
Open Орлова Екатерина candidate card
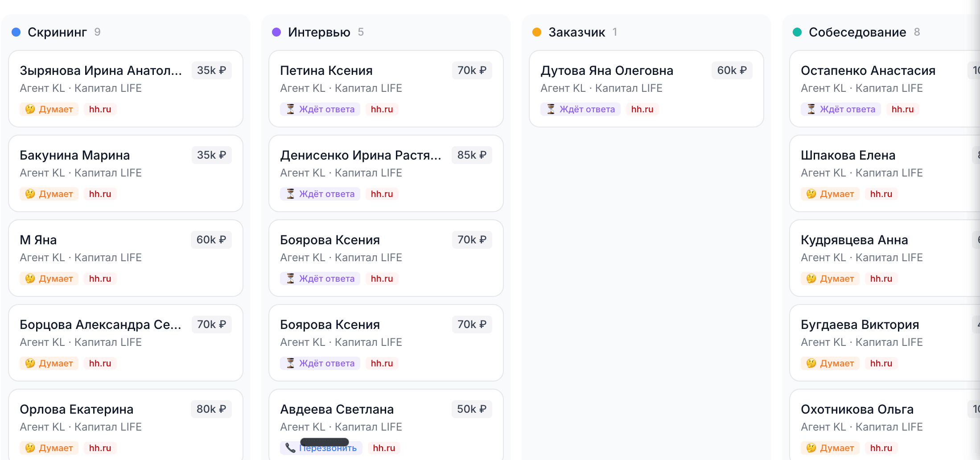126,424
